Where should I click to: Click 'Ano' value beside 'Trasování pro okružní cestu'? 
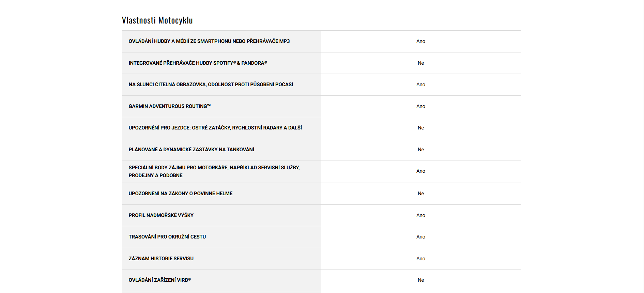click(x=420, y=237)
